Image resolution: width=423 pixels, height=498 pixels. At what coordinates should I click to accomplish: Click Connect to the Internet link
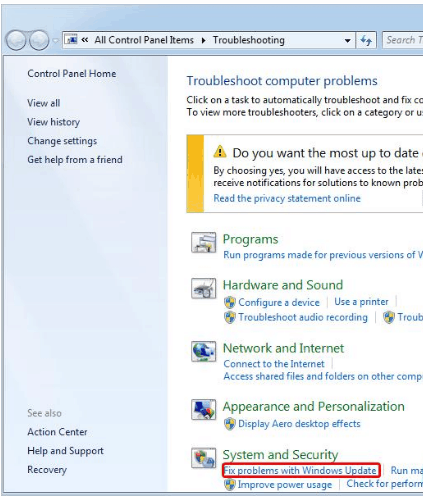274,364
